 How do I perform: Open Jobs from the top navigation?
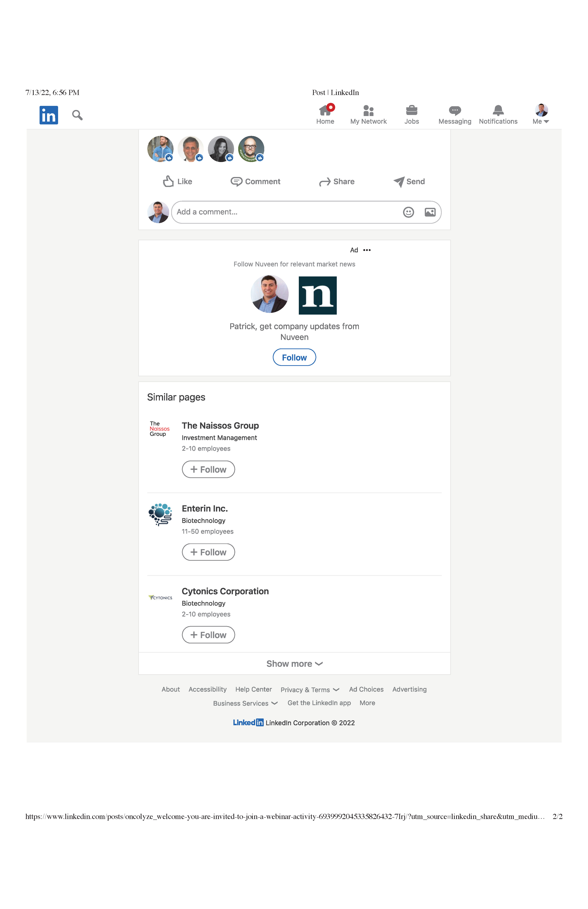click(411, 115)
